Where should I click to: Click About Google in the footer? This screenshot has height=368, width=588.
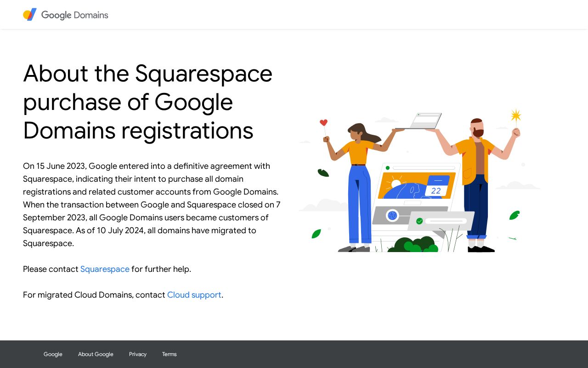(96, 354)
